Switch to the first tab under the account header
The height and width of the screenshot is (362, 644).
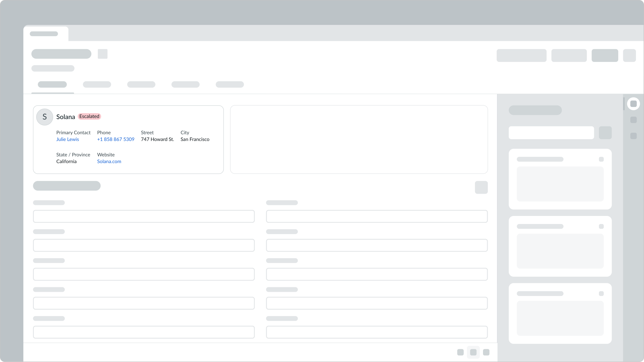(52, 84)
